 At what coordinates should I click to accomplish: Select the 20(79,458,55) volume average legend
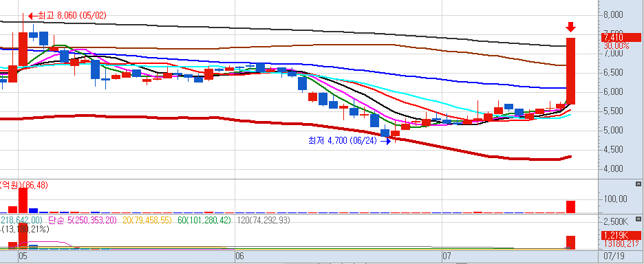(x=147, y=221)
